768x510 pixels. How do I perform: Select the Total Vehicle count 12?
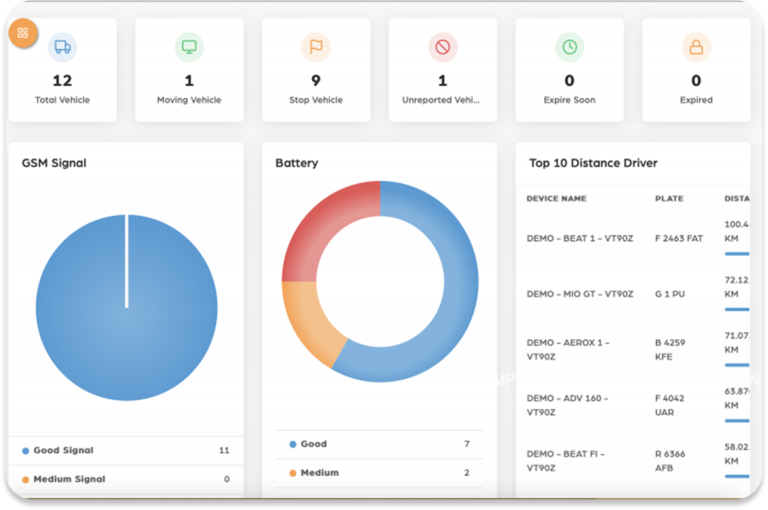click(62, 80)
